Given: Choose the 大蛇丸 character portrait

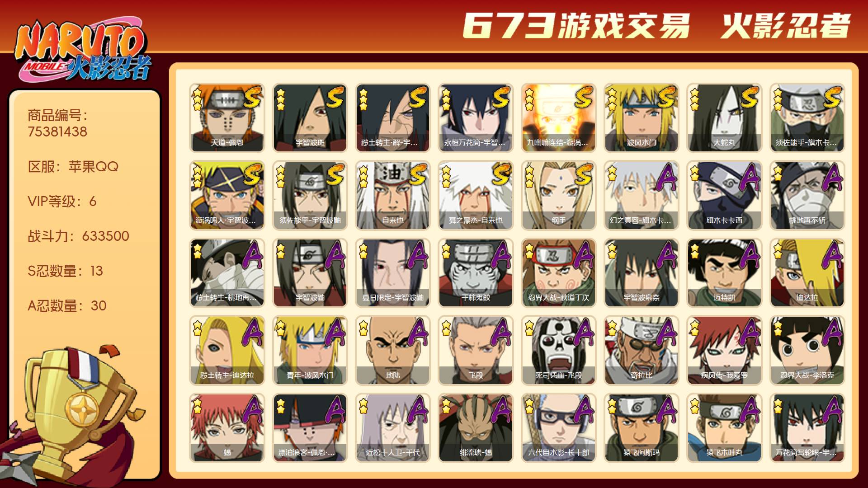Looking at the screenshot, I should click(724, 117).
